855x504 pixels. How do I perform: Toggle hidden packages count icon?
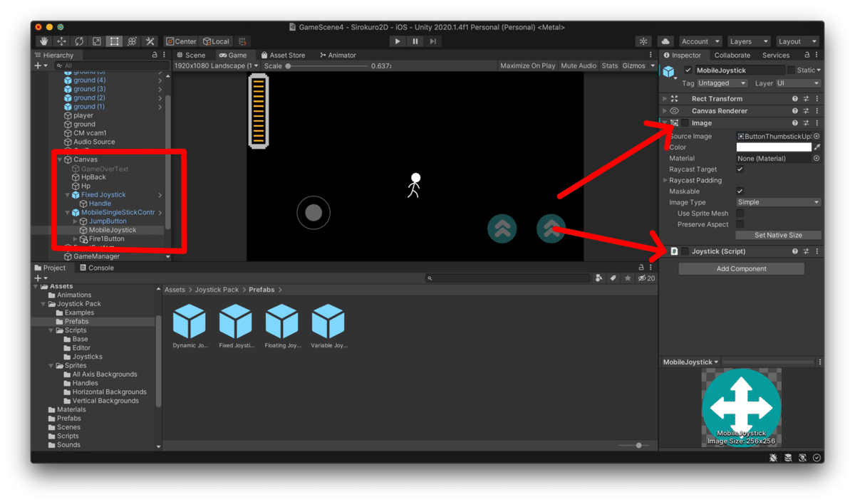click(x=647, y=278)
